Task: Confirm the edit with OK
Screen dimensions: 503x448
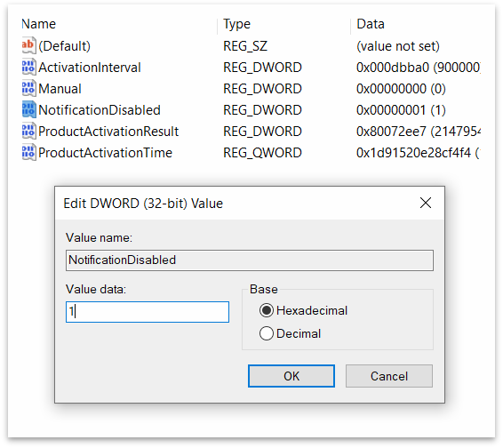Action: 291,376
